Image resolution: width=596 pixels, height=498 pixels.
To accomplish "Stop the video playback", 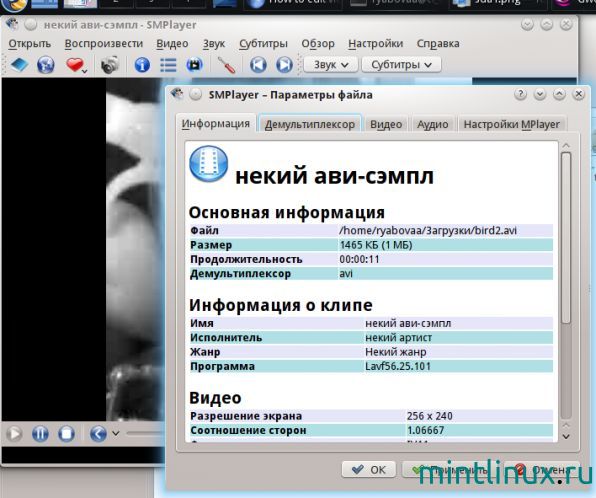I will pos(66,434).
